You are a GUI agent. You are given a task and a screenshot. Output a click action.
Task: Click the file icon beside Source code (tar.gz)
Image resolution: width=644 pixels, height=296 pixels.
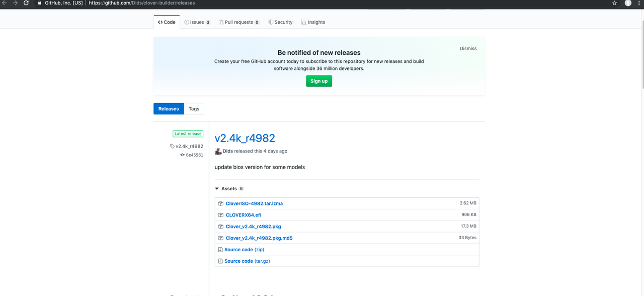pyautogui.click(x=220, y=261)
